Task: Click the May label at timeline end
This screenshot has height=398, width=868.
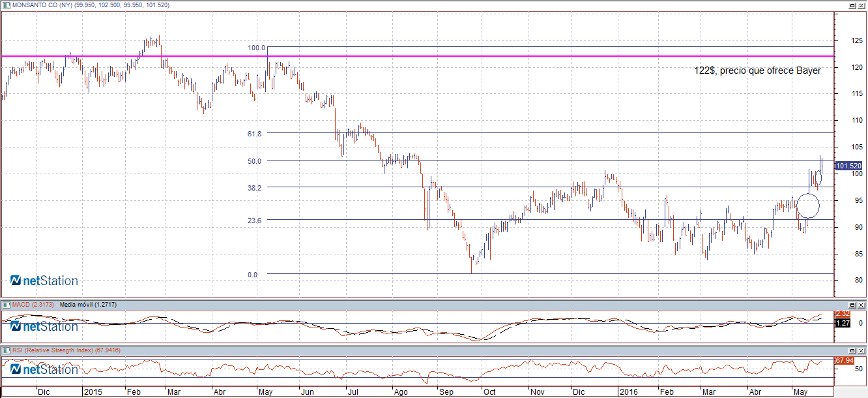Action: (800, 392)
